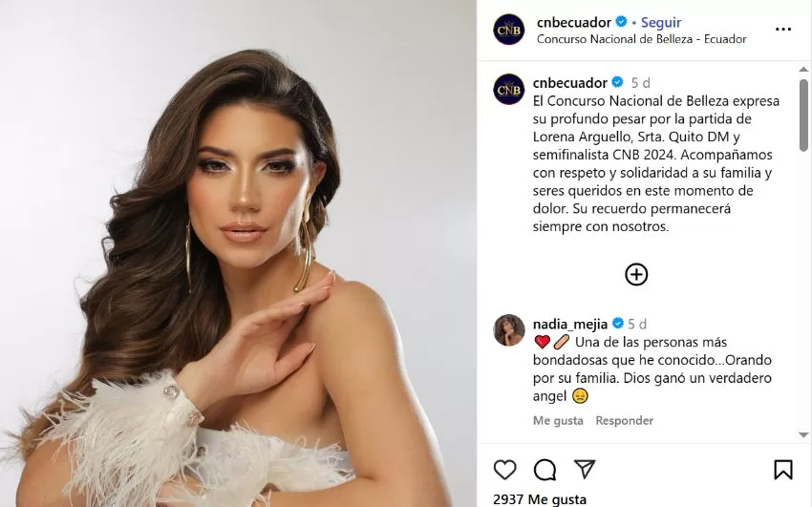812x507 pixels.
Task: Like the post with the heart icon
Action: point(505,470)
